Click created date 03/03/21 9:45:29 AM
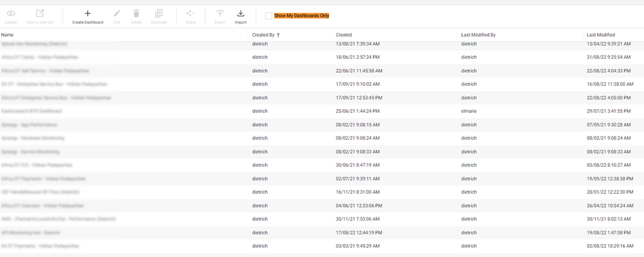This screenshot has height=257, width=644. (x=357, y=246)
